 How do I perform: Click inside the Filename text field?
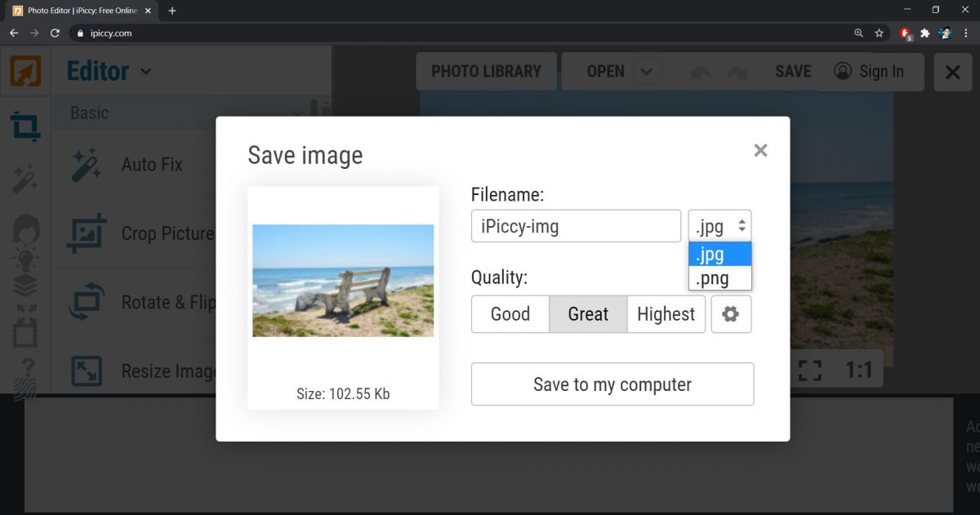point(576,225)
